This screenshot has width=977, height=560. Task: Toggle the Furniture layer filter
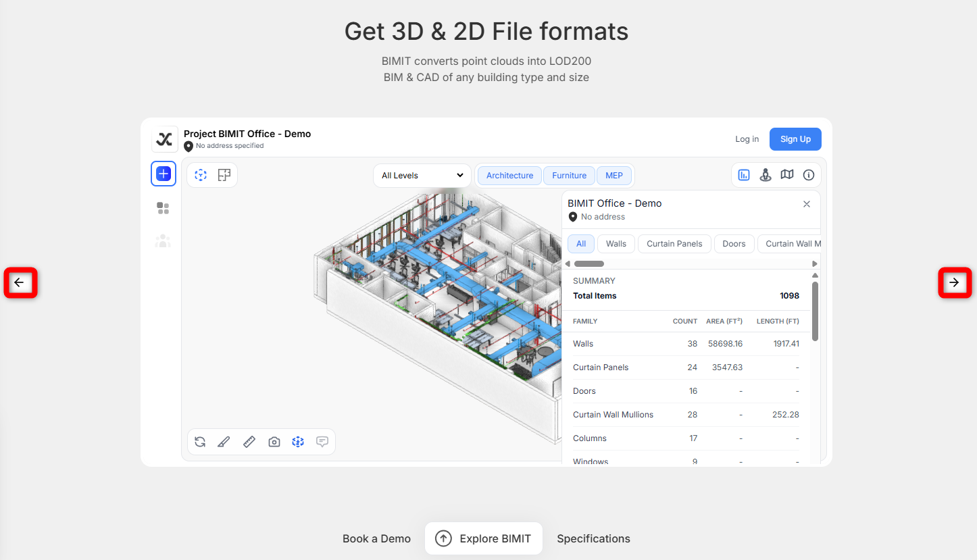569,176
